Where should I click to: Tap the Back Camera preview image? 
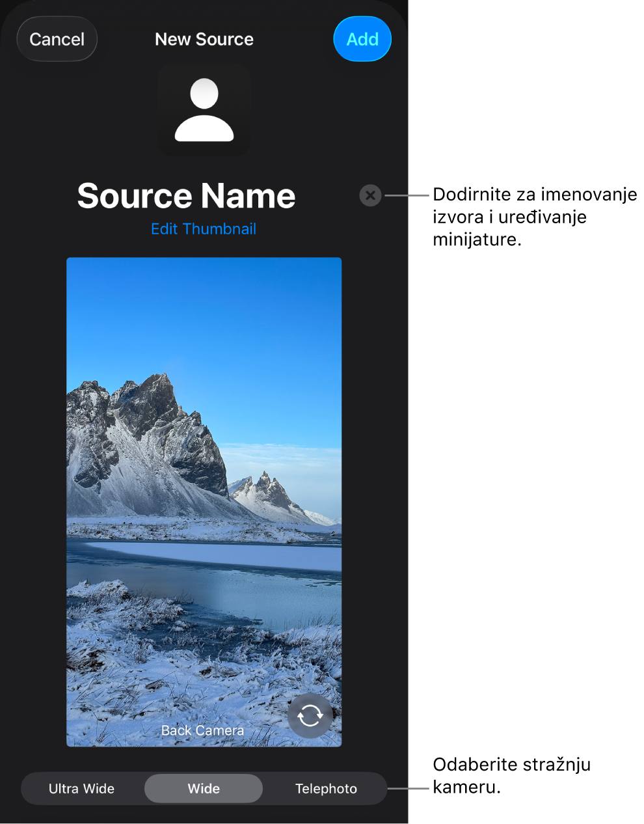(204, 502)
